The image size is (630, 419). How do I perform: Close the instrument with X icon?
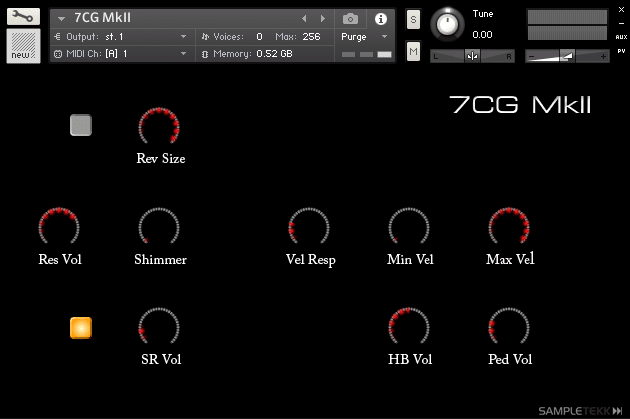pyautogui.click(x=621, y=9)
